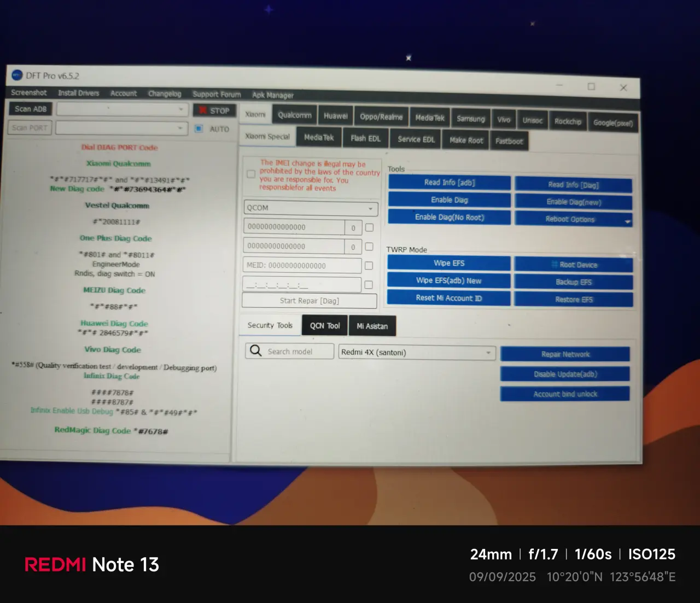Expand the Reboot Options dropdown

(573, 219)
